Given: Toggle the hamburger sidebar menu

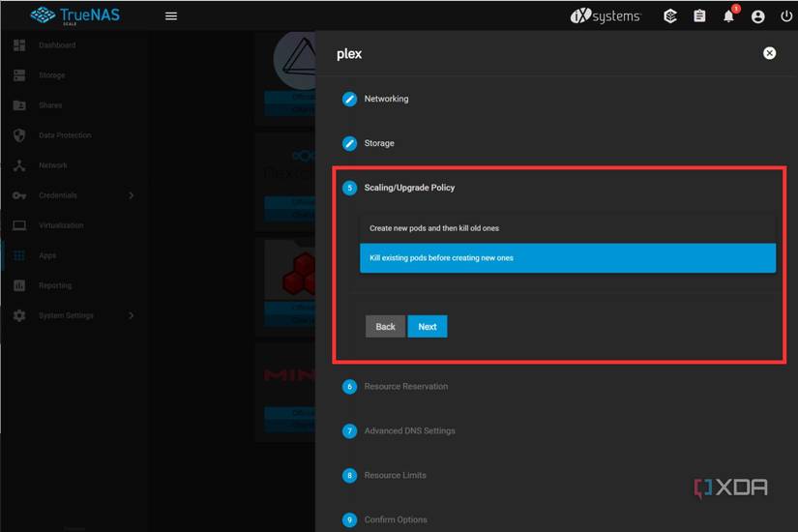Looking at the screenshot, I should (x=171, y=15).
